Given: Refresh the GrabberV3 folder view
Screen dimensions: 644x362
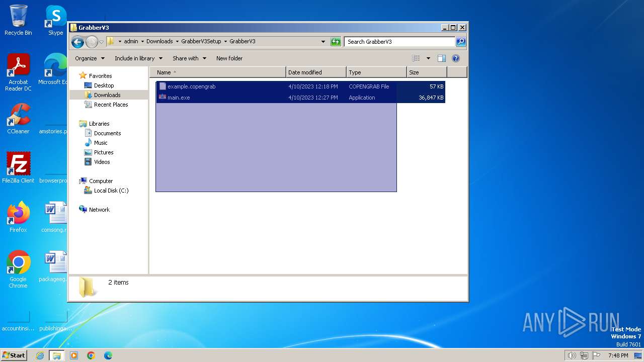Looking at the screenshot, I should click(336, 42).
